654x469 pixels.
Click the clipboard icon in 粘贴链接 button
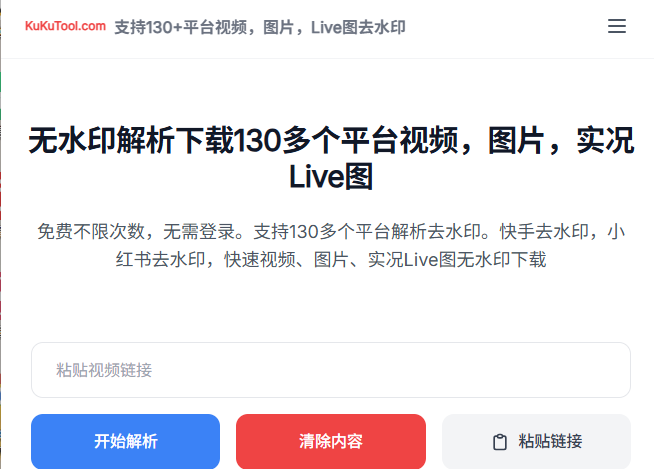click(500, 442)
